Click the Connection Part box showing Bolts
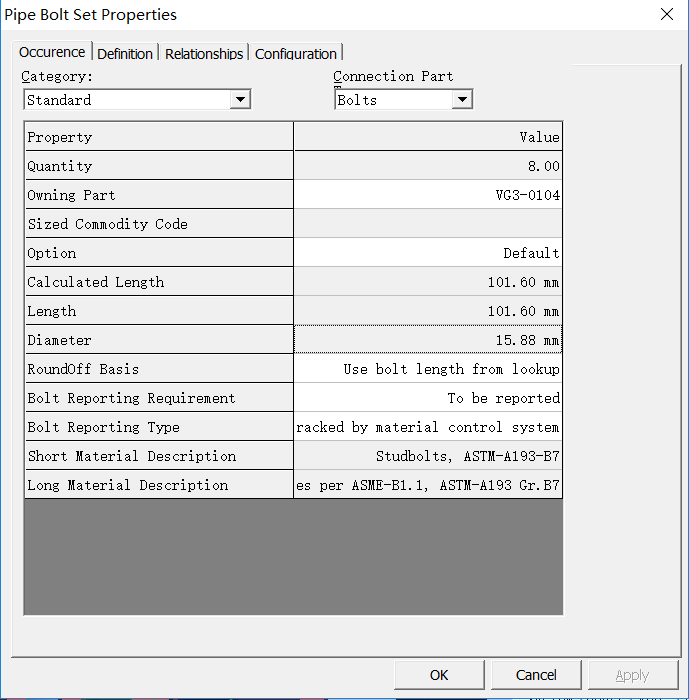This screenshot has height=700, width=689. (404, 100)
